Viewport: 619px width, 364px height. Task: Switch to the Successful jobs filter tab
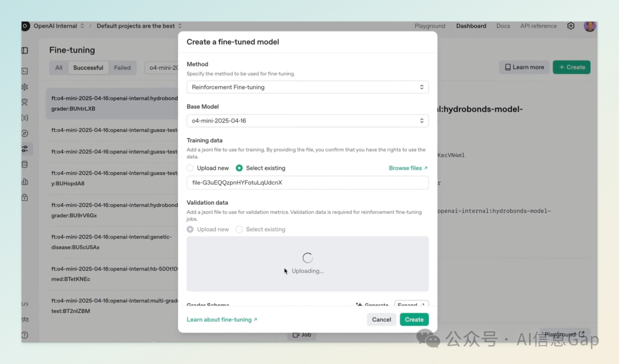coord(88,68)
